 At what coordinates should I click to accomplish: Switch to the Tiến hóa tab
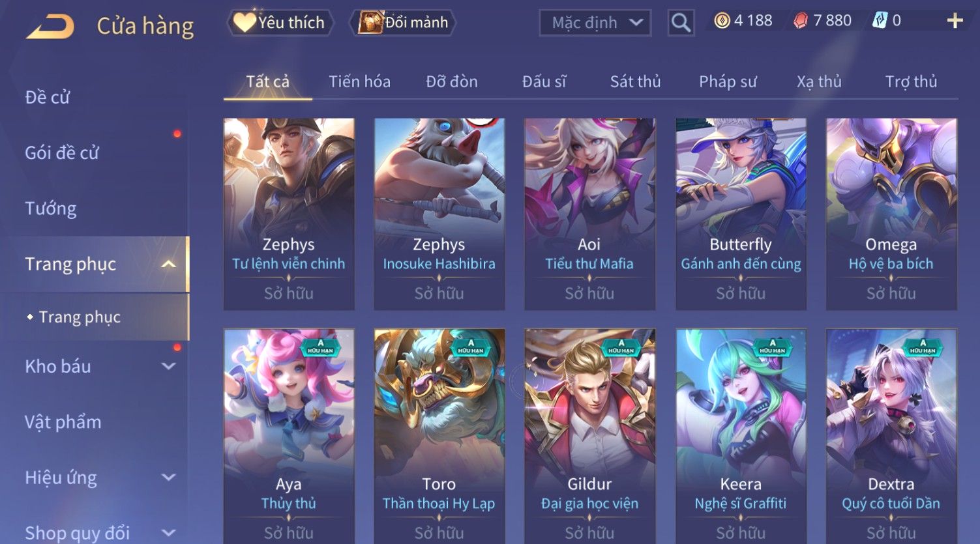click(359, 81)
